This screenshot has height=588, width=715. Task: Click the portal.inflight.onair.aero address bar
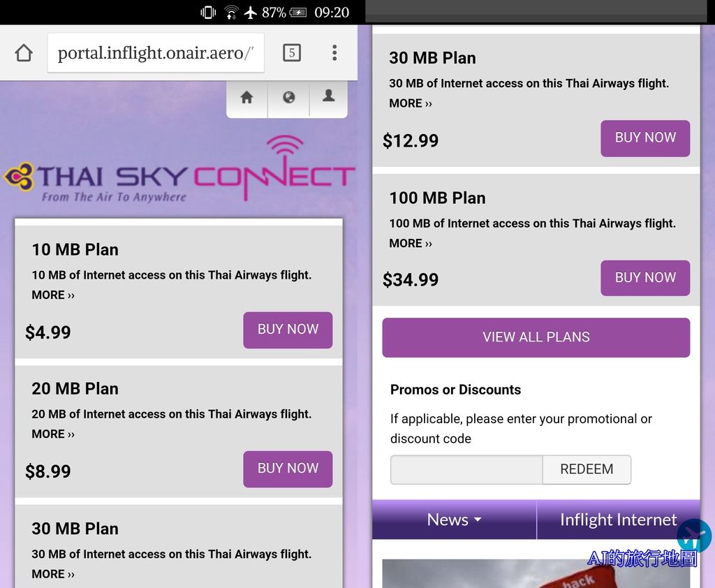click(x=156, y=53)
